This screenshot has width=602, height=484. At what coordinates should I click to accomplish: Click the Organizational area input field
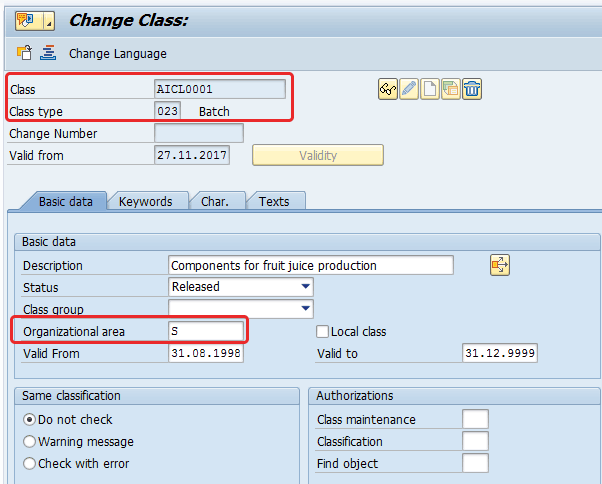coord(206,331)
